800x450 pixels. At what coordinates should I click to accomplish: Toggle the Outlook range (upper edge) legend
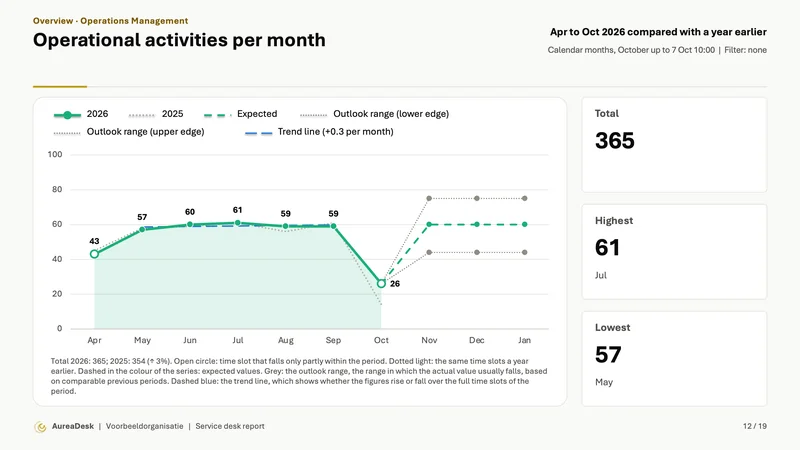(129, 132)
